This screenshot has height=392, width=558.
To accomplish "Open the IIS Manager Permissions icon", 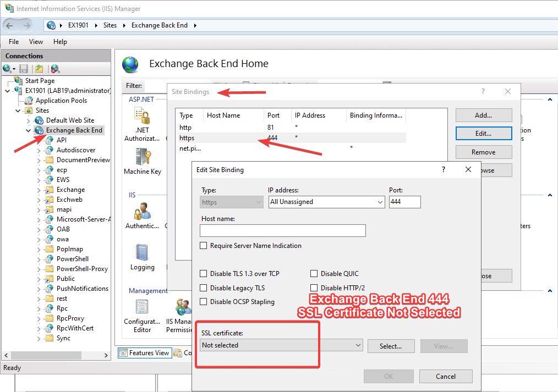I will pos(183,307).
